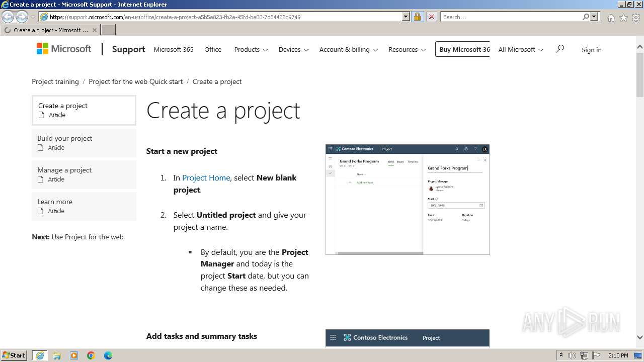This screenshot has height=362, width=644.
Task: Click the magnifier icon in IE search box
Action: point(586,17)
